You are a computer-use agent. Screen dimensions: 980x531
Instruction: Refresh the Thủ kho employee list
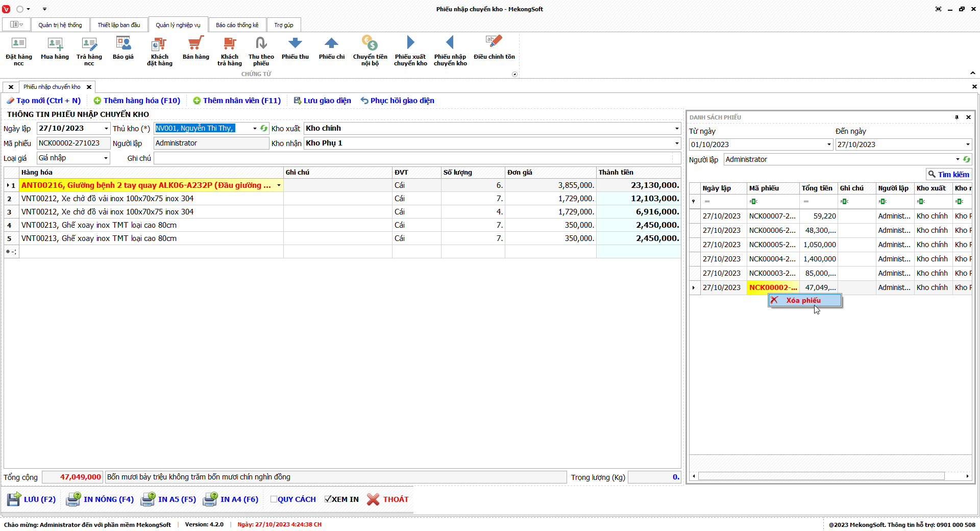point(264,129)
